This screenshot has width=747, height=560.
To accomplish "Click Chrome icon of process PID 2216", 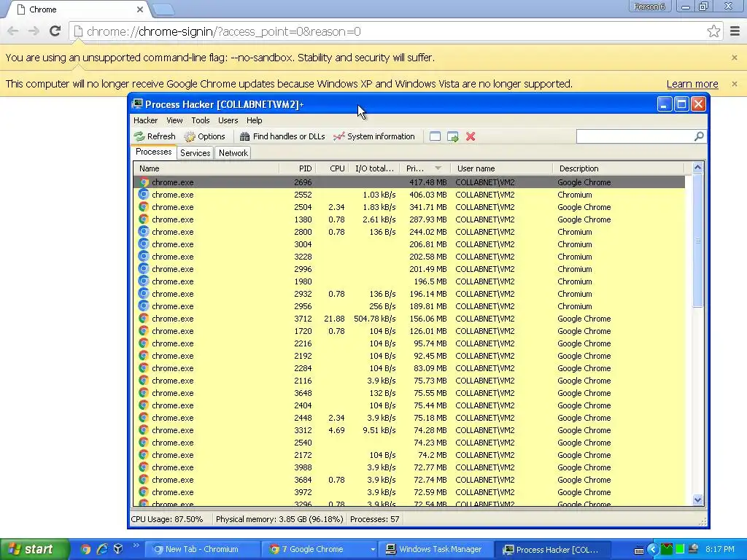I will 144,343.
